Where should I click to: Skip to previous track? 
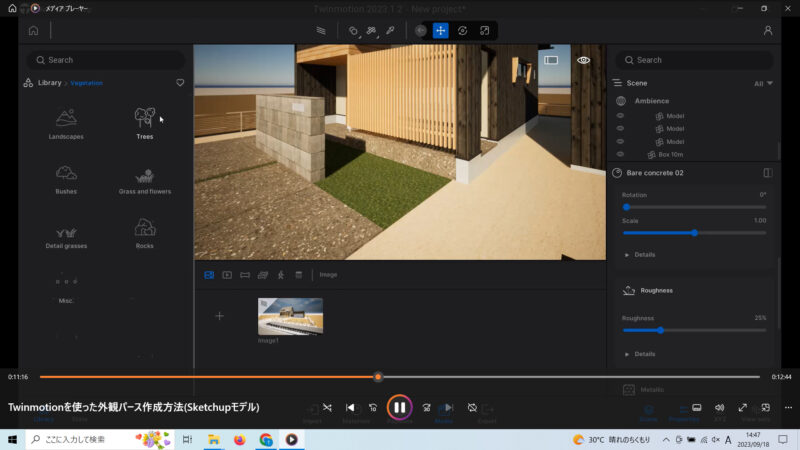click(x=350, y=408)
